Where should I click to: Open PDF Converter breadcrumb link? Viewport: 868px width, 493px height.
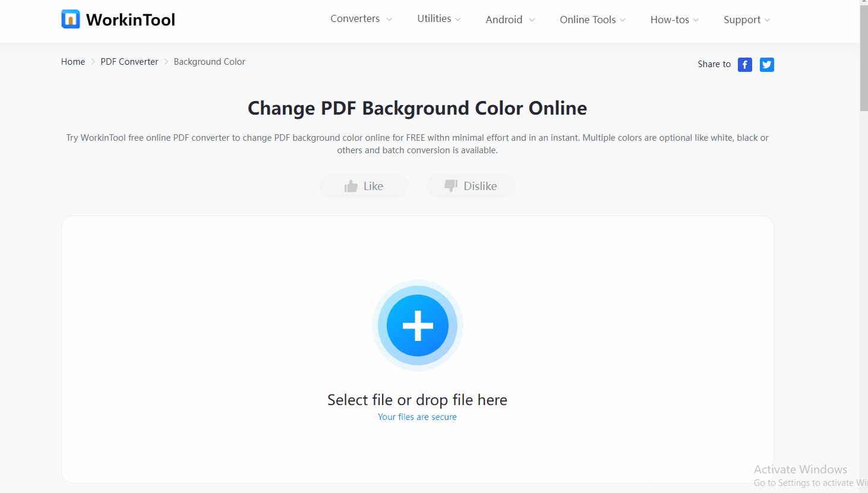coord(130,62)
